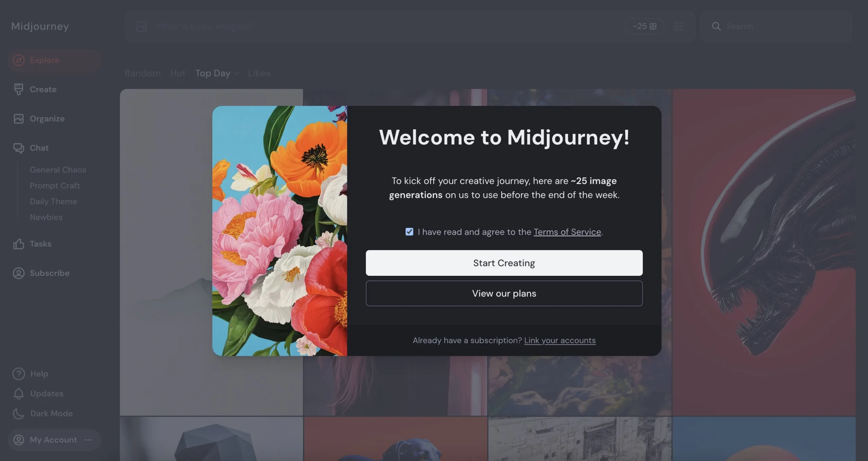Click Start Creating button
Viewport: 868px width, 461px height.
[x=504, y=262]
